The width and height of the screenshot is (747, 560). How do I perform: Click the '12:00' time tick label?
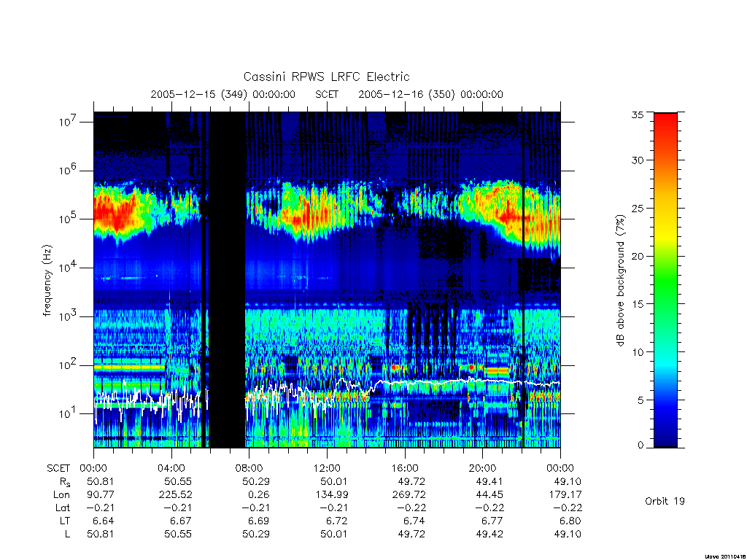click(x=327, y=468)
